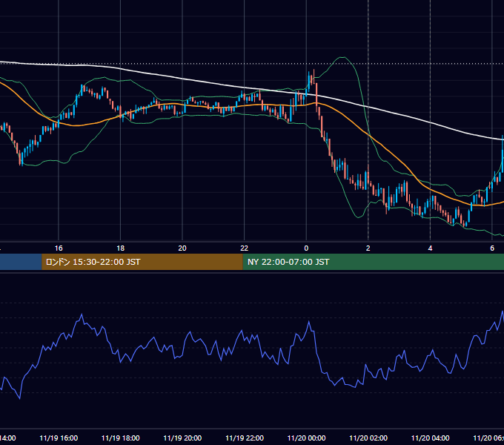
Task: Click the "11/19 16:00" date label
Action: [59, 438]
